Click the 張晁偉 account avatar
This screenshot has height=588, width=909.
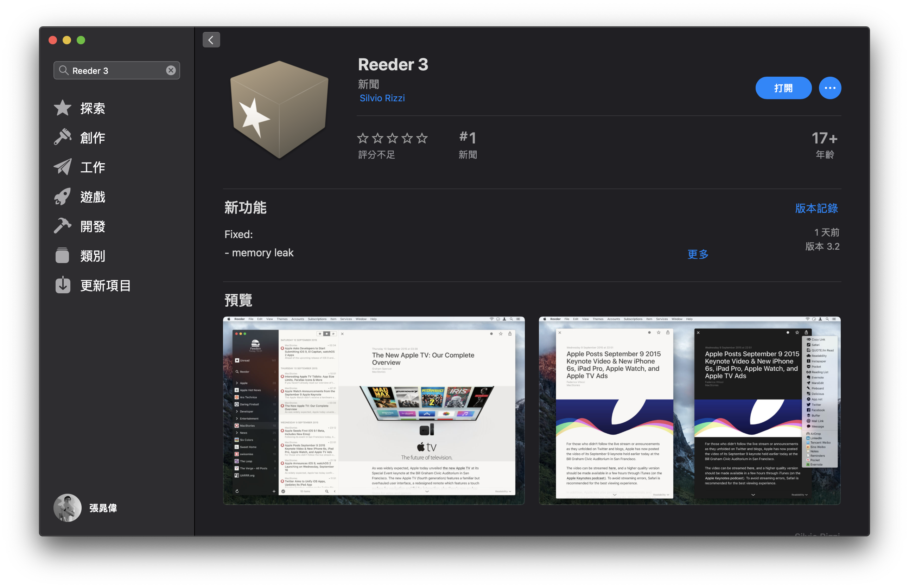pos(68,508)
